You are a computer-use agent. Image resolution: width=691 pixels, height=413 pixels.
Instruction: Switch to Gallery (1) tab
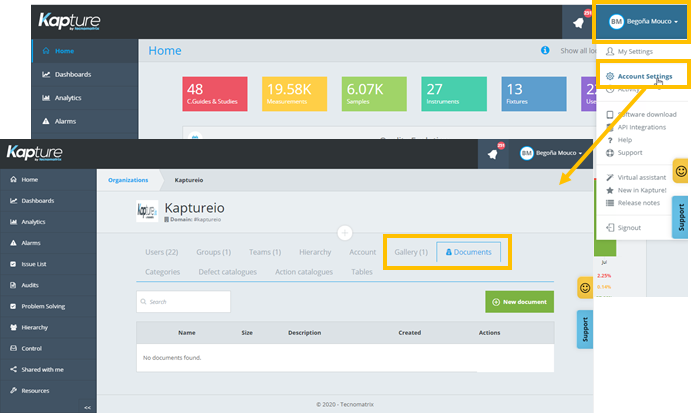click(x=411, y=252)
